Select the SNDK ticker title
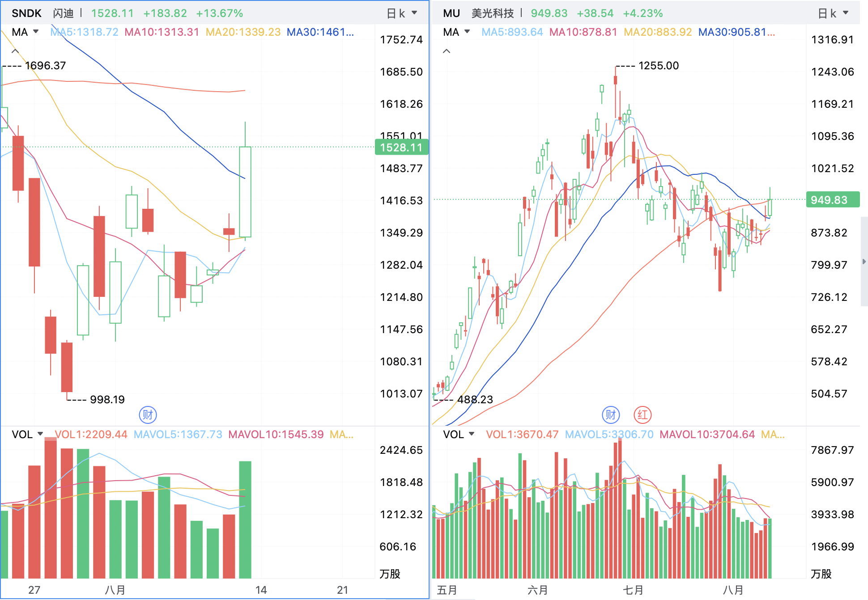The height and width of the screenshot is (600, 868). 26,13
